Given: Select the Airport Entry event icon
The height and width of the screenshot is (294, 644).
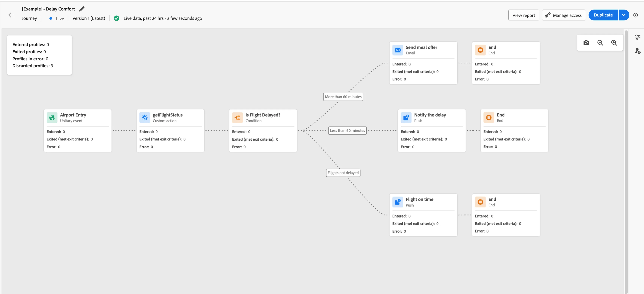Looking at the screenshot, I should coord(52,118).
